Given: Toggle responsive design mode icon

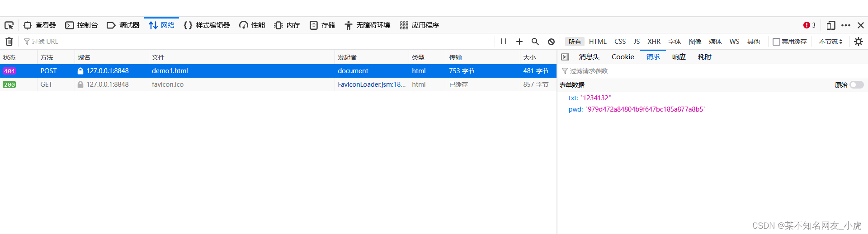Looking at the screenshot, I should (830, 25).
